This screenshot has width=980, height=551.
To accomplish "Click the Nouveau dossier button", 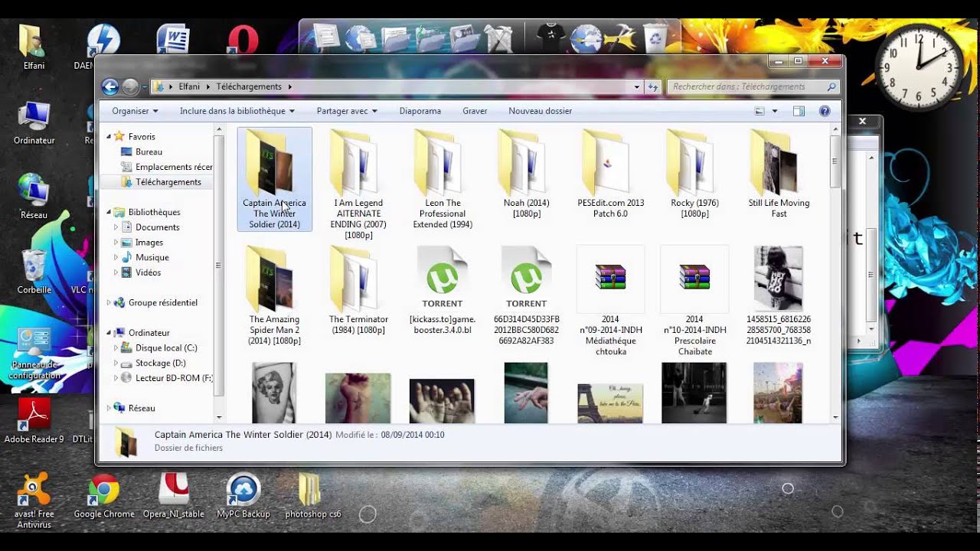I will (541, 111).
